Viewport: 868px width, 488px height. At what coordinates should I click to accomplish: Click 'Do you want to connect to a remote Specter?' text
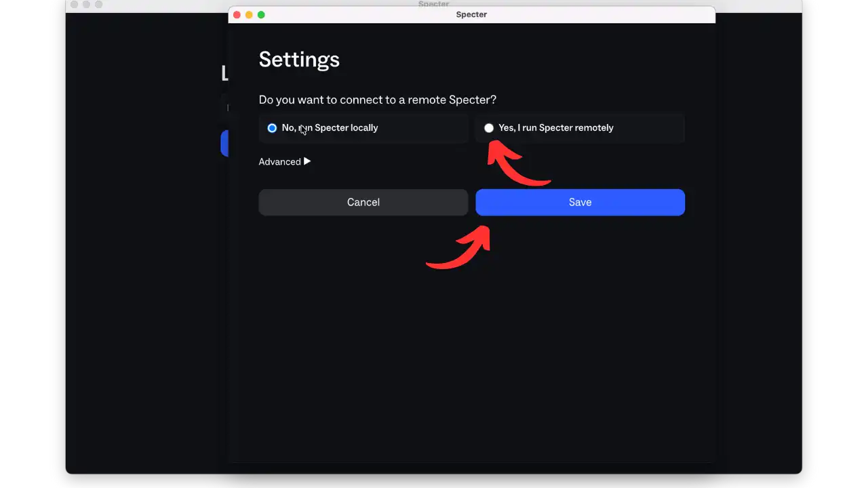[x=377, y=100]
